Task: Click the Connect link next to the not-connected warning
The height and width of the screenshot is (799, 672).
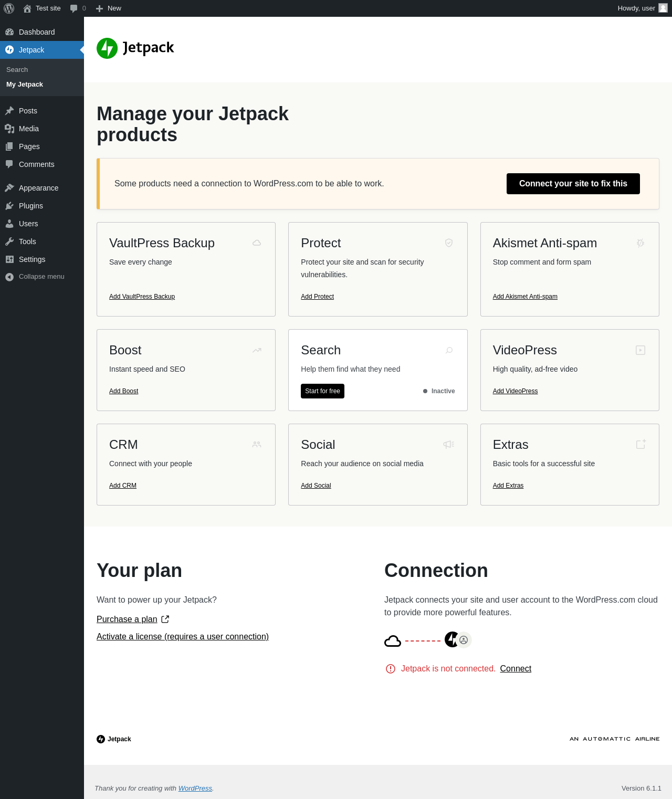Action: click(516, 668)
